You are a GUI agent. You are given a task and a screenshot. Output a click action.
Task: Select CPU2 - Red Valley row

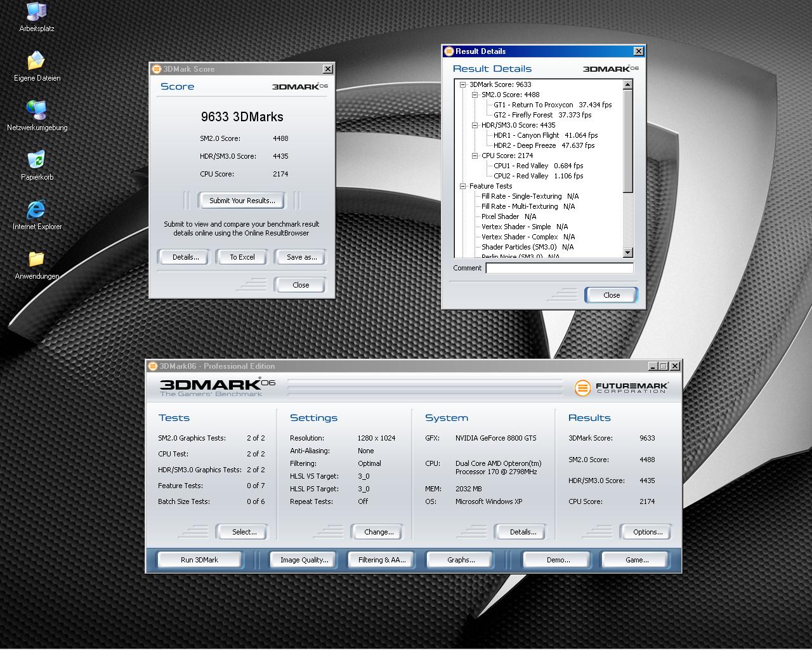[539, 176]
